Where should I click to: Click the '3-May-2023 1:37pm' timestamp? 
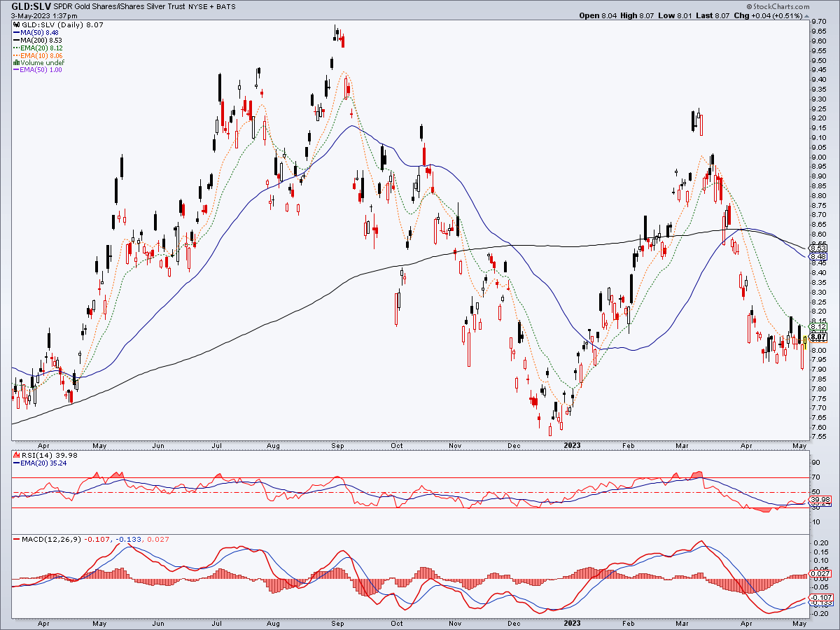[44, 15]
